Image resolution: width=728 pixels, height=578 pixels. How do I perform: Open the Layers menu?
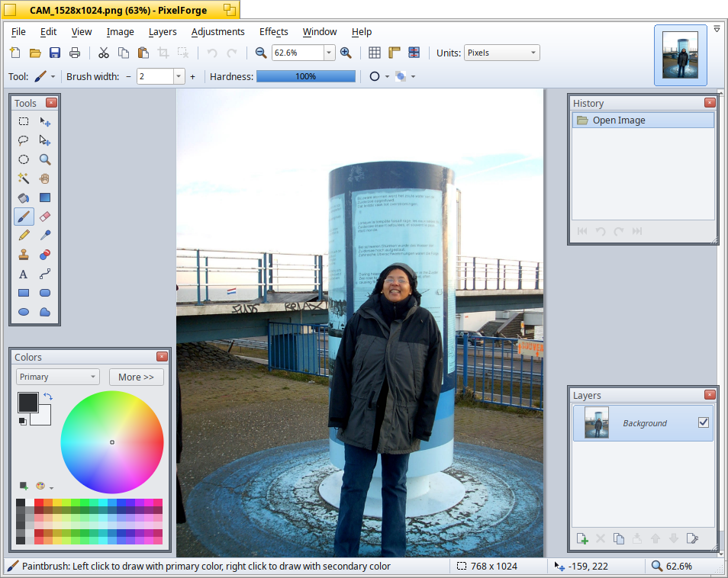tap(163, 32)
